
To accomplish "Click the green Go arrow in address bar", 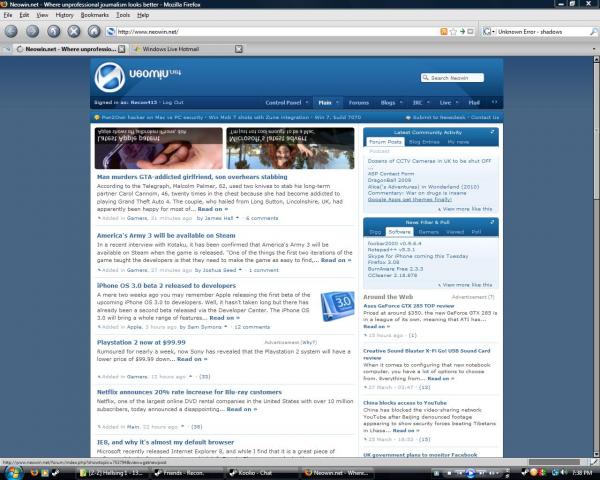I will pos(462,32).
